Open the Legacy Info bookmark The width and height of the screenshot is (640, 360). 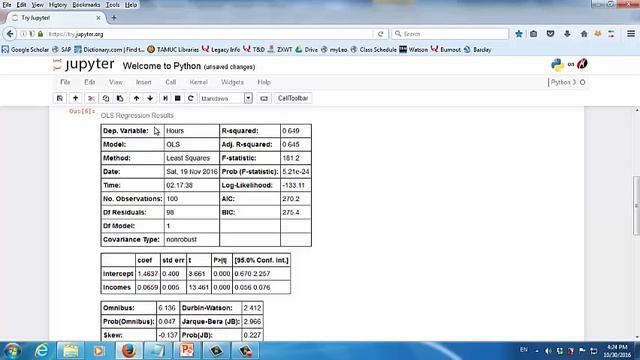(221, 49)
